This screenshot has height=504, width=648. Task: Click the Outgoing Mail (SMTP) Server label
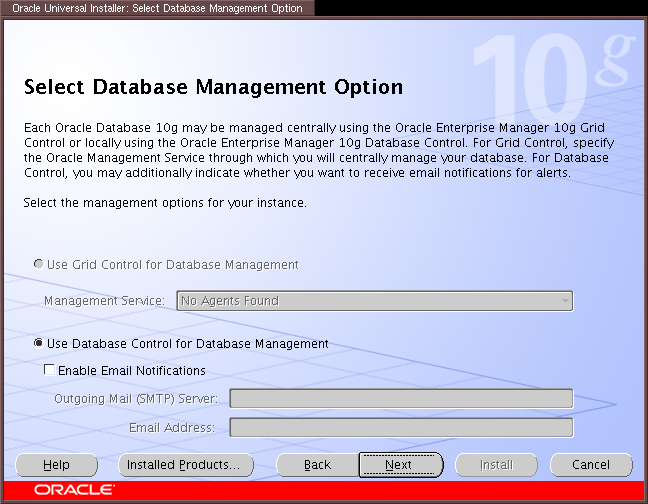point(140,399)
